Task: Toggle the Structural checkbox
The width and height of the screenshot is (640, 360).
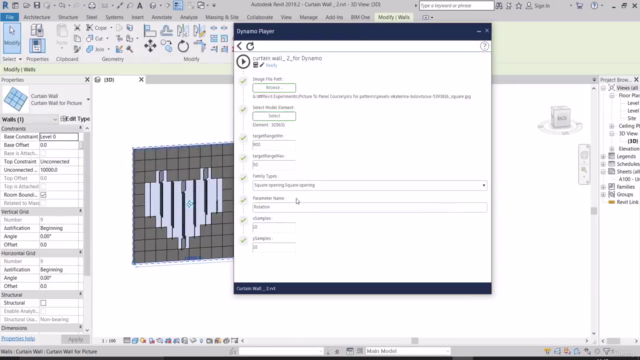Action: (43, 303)
